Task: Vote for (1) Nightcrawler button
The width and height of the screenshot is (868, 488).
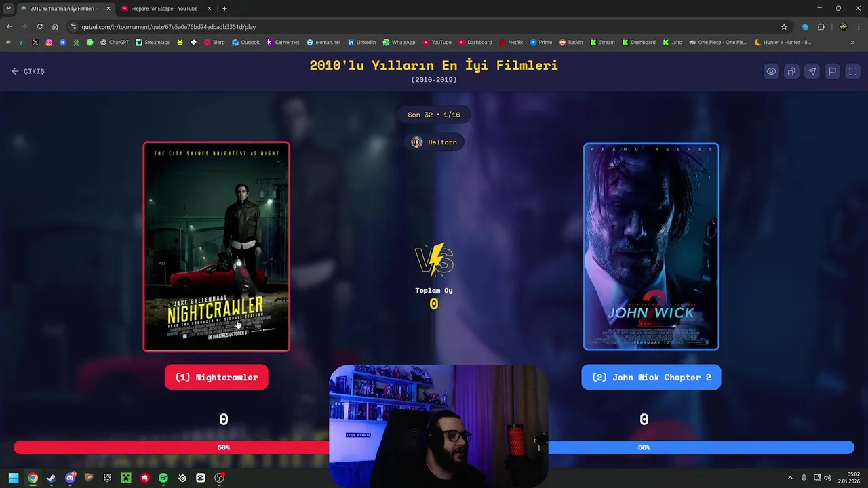Action: (216, 378)
